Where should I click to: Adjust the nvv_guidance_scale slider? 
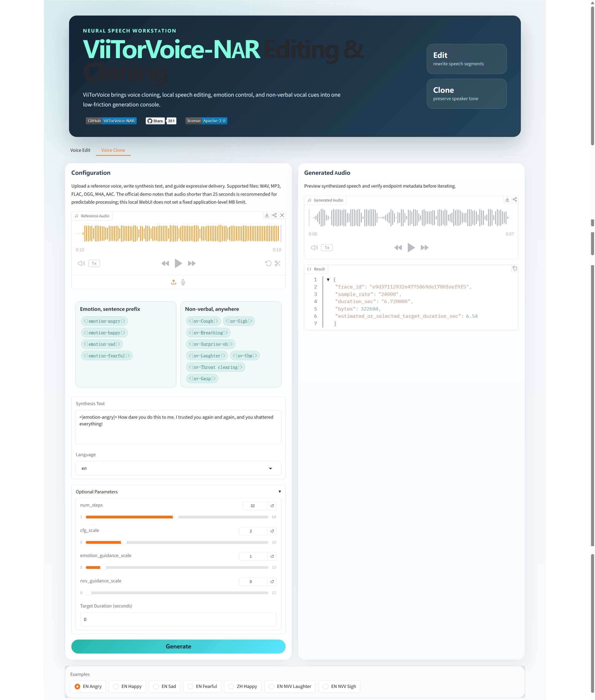[x=177, y=593]
